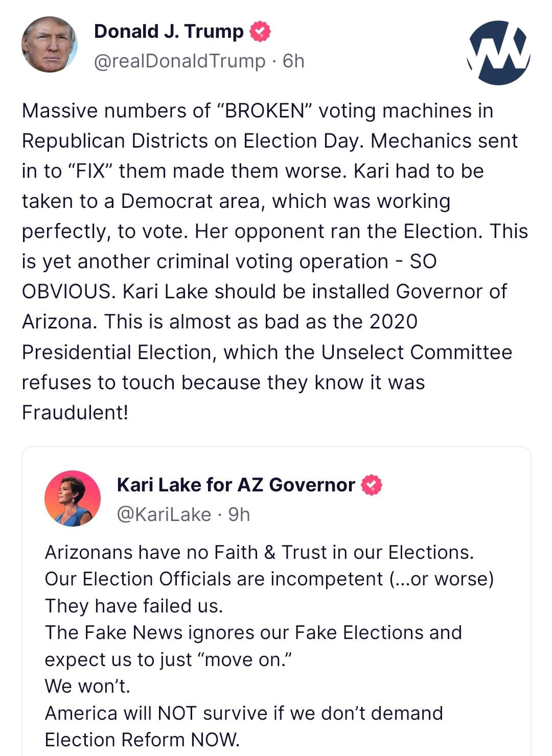This screenshot has height=756, width=552.
Task: Click the verified badge beside Donald J. Trump
Action: coord(260,32)
